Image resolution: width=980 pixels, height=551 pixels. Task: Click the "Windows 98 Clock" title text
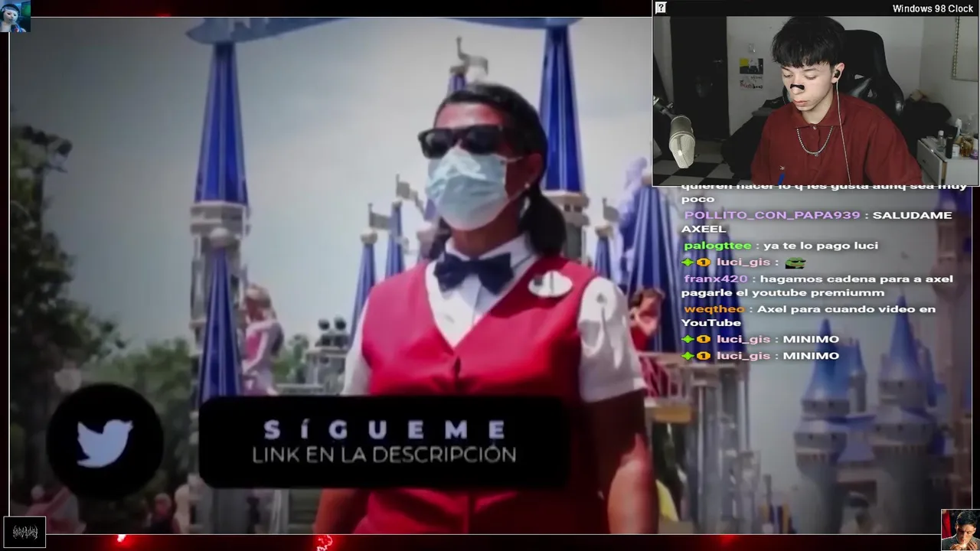click(x=933, y=8)
